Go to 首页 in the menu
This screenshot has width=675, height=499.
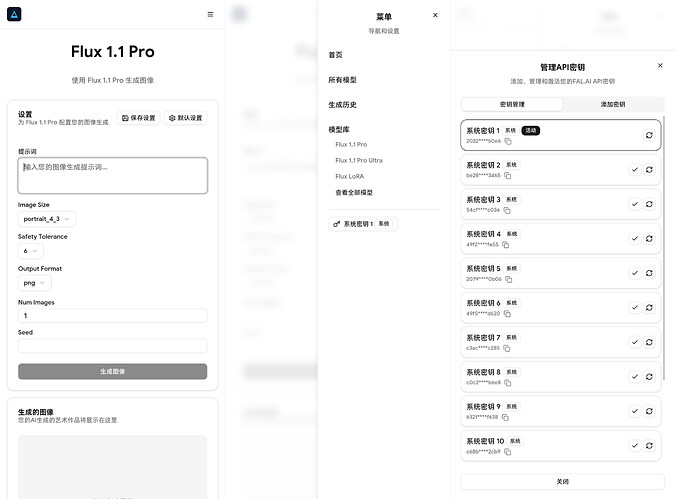point(335,55)
